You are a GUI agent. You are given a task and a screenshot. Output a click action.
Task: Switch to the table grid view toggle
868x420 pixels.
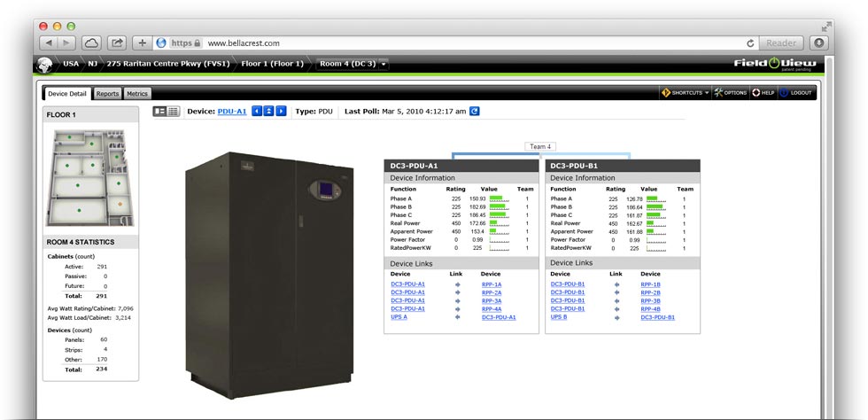(174, 112)
